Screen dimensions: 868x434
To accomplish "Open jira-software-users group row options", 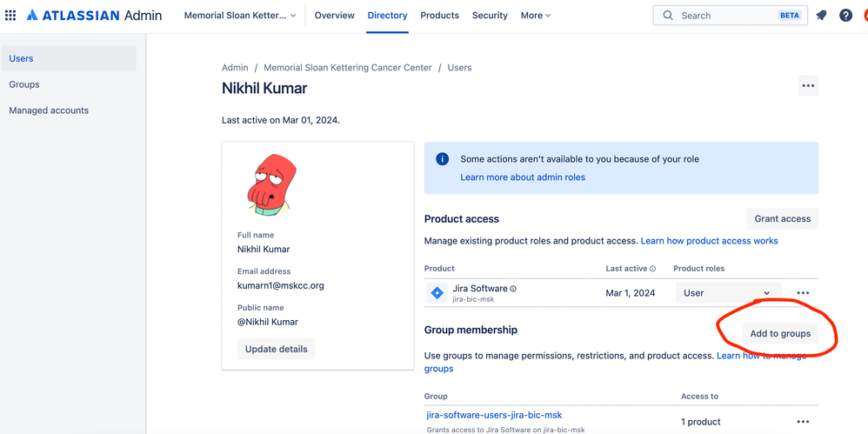I will [803, 422].
